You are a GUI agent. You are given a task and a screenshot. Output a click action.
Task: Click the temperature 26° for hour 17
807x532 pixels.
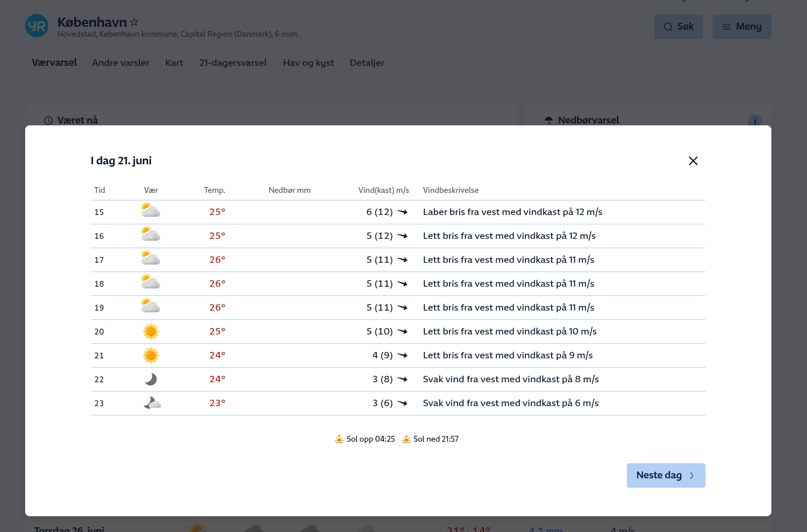(x=217, y=260)
